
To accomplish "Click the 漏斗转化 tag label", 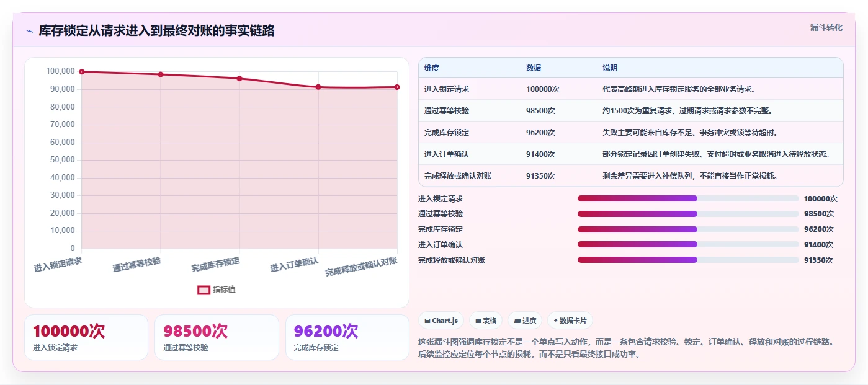I will click(x=826, y=27).
